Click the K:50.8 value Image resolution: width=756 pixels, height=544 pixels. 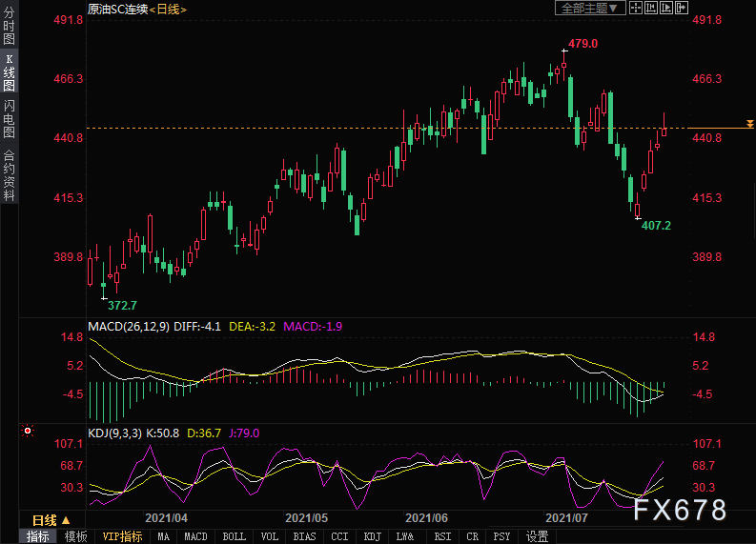(x=162, y=433)
